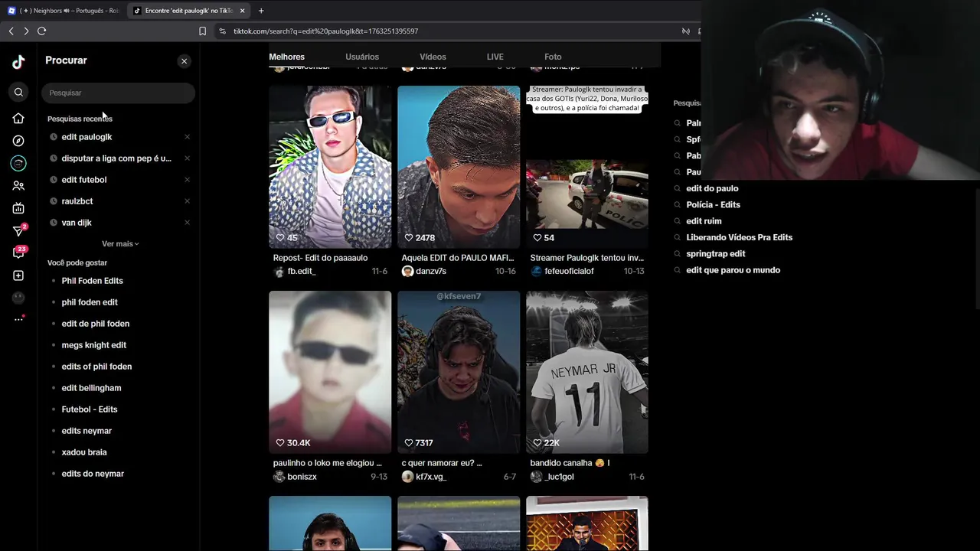Open the Friends sidebar icon
The image size is (980, 551).
point(18,185)
